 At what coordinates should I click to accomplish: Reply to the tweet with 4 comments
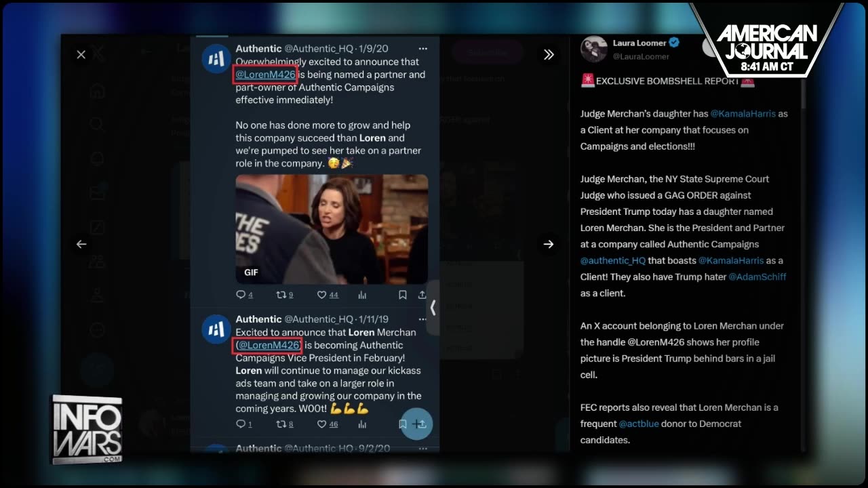click(x=244, y=295)
